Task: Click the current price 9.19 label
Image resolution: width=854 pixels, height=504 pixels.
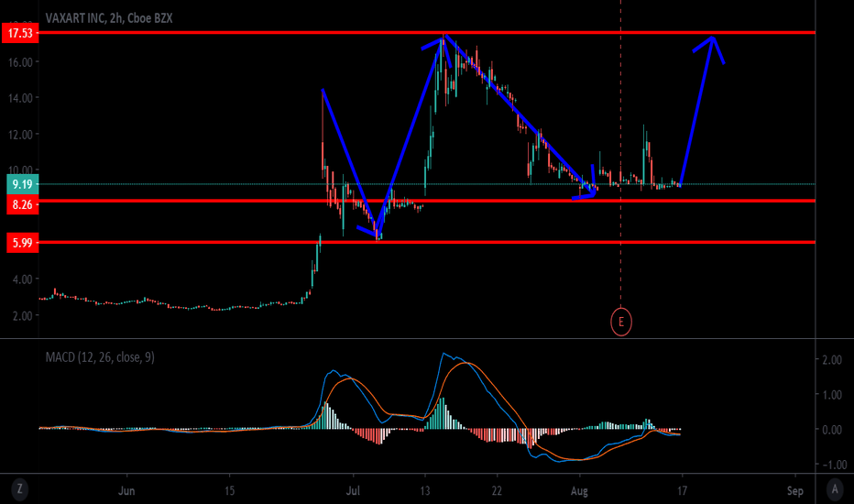Action: (22, 184)
